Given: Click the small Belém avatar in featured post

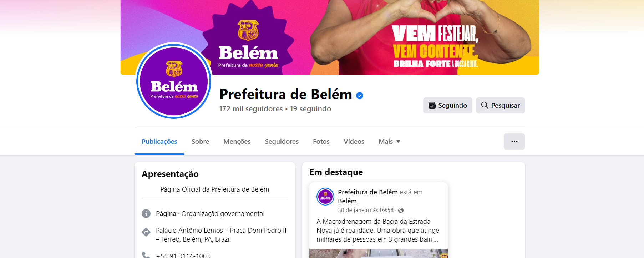Looking at the screenshot, I should pos(325,197).
